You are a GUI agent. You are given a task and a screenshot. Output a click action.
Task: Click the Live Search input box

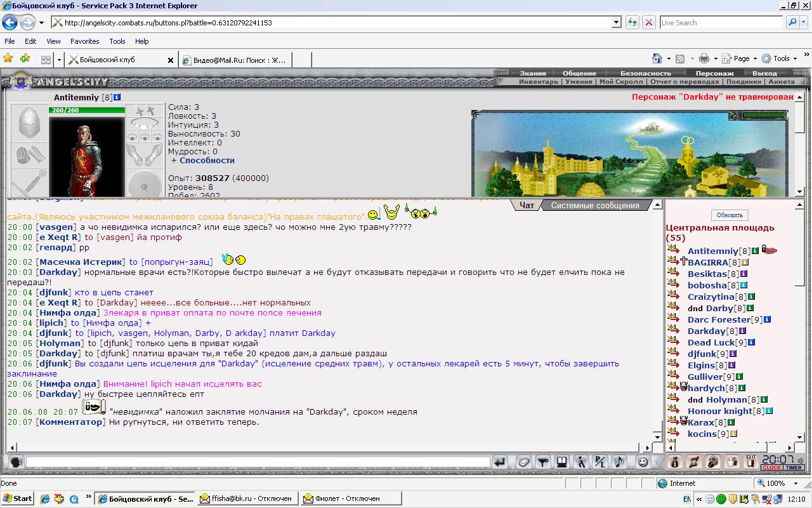(721, 22)
